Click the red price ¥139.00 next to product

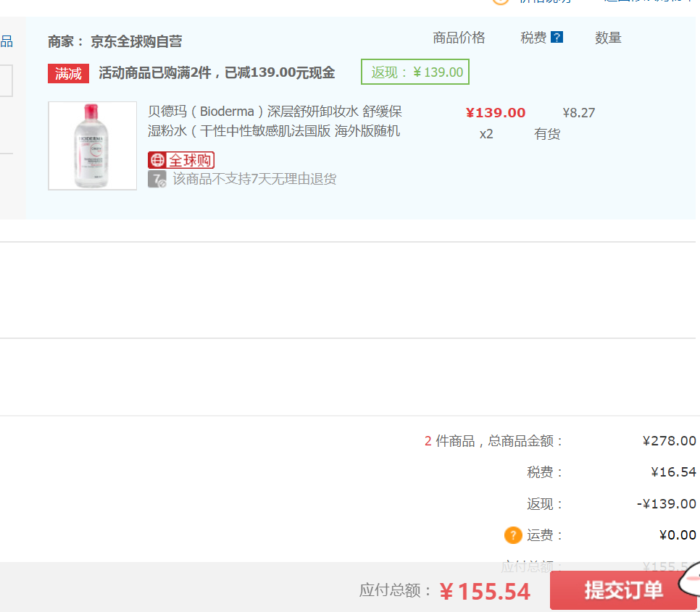coord(496,112)
